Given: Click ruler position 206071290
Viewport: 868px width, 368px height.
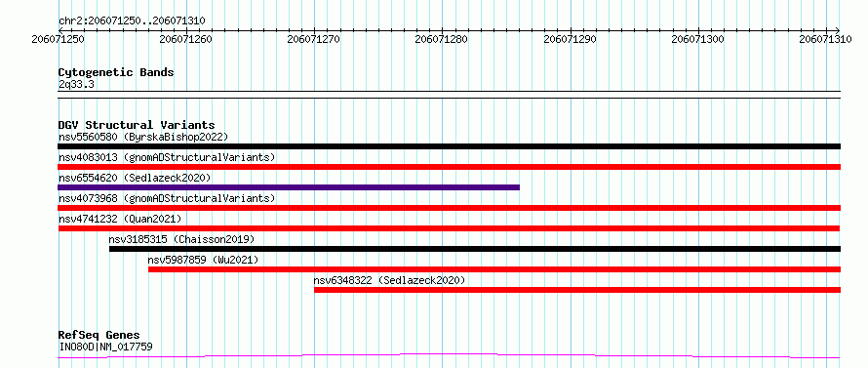Looking at the screenshot, I should click(571, 39).
